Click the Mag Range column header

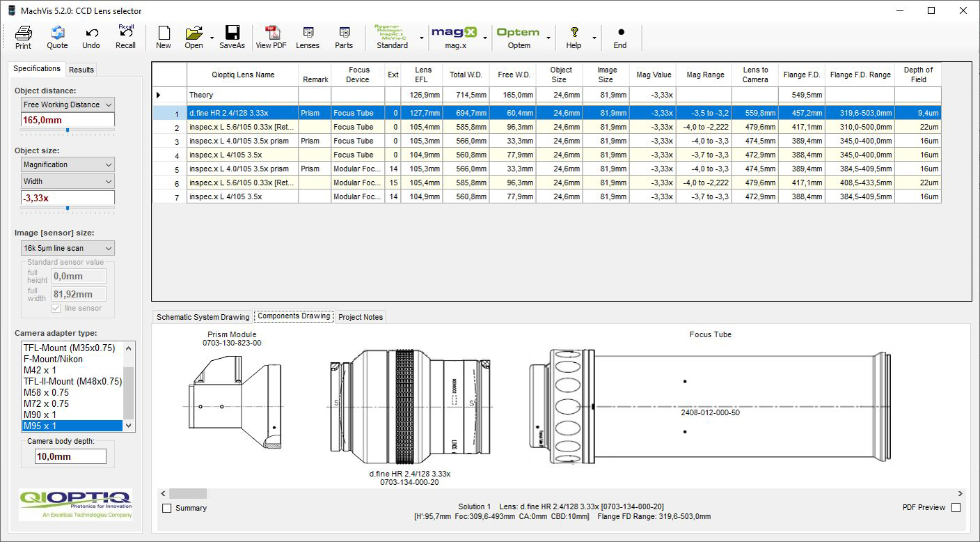pos(705,75)
